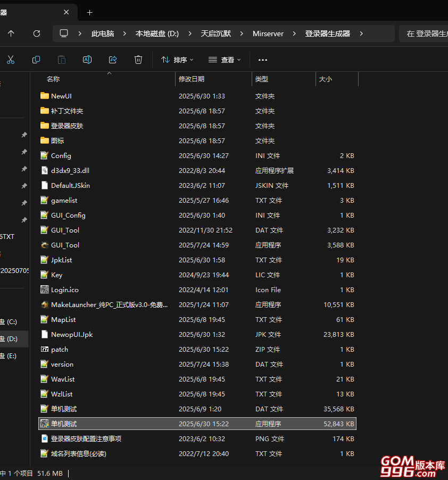Viewport: 448px width, 480px height.
Task: Click the Copy icon in toolbar
Action: pos(36,60)
